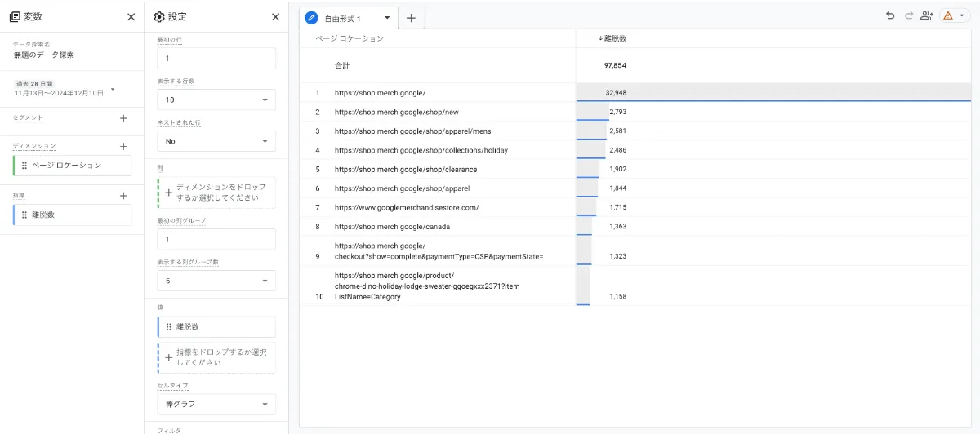Edit the exploration name 無題のデータ探索
Viewport: 980px width, 434px height.
tap(43, 55)
